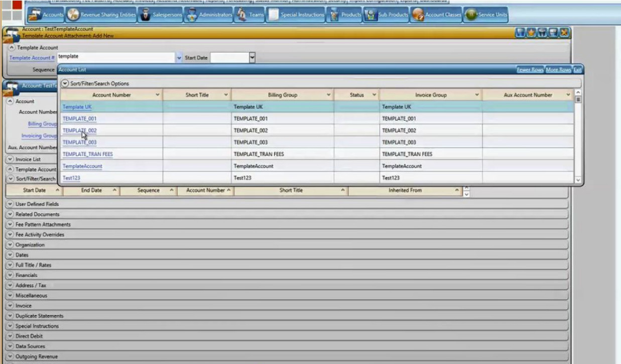Expand the Fee Pattern Attachments section
The height and width of the screenshot is (364, 621).
[10, 224]
